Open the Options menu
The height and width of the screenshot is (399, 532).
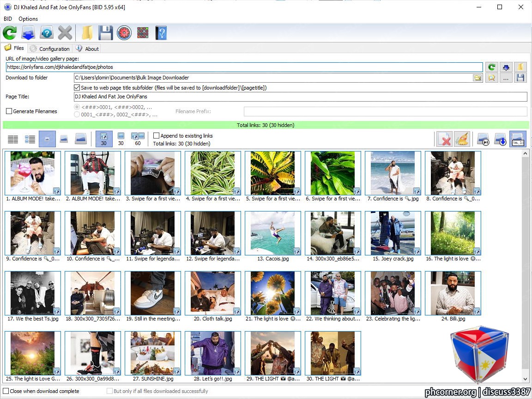[x=28, y=19]
